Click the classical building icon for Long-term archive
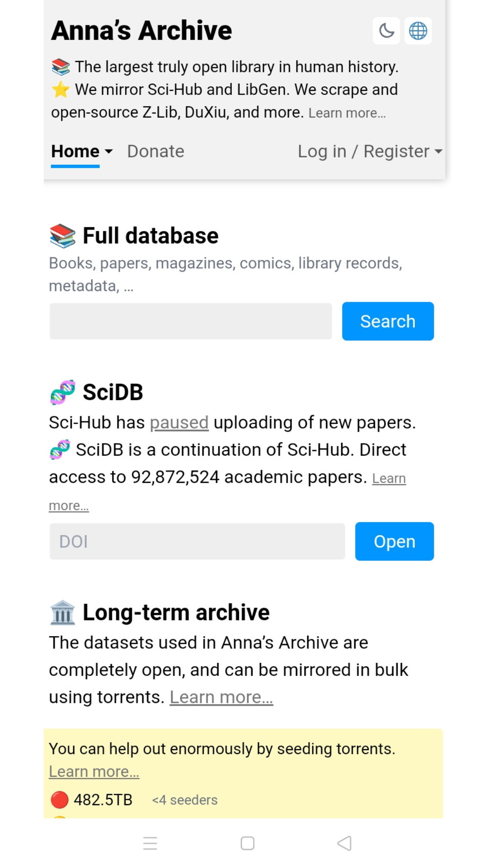Image resolution: width=488 pixels, height=868 pixels. [62, 613]
